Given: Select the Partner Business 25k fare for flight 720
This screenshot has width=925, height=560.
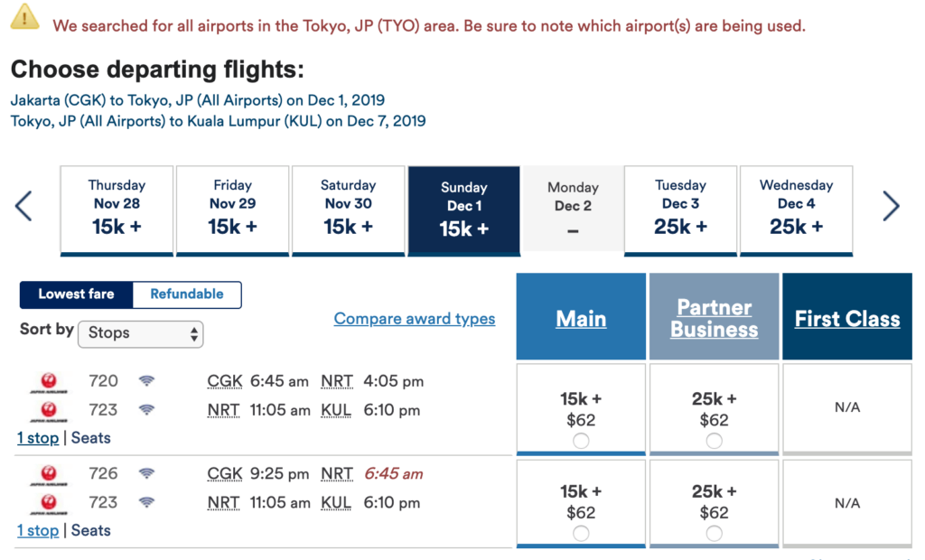Looking at the screenshot, I should click(x=714, y=440).
